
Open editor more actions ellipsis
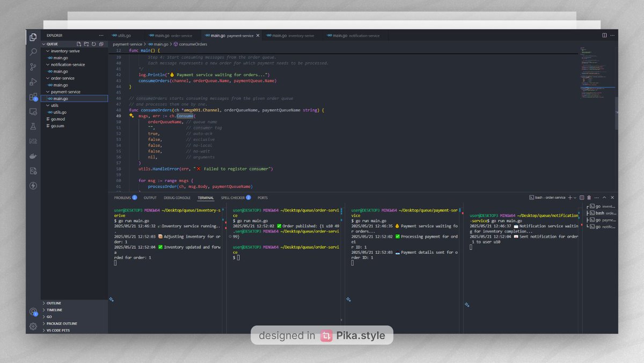click(x=612, y=35)
